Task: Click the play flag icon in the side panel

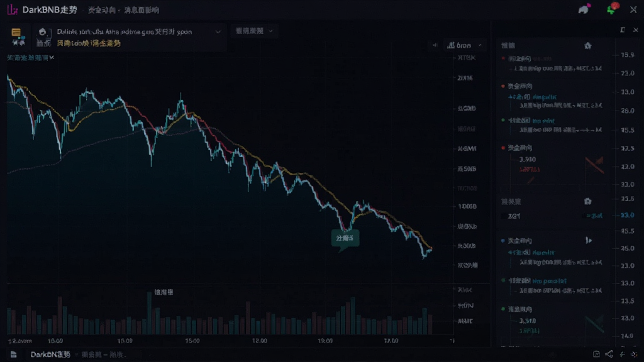Action: click(x=589, y=241)
